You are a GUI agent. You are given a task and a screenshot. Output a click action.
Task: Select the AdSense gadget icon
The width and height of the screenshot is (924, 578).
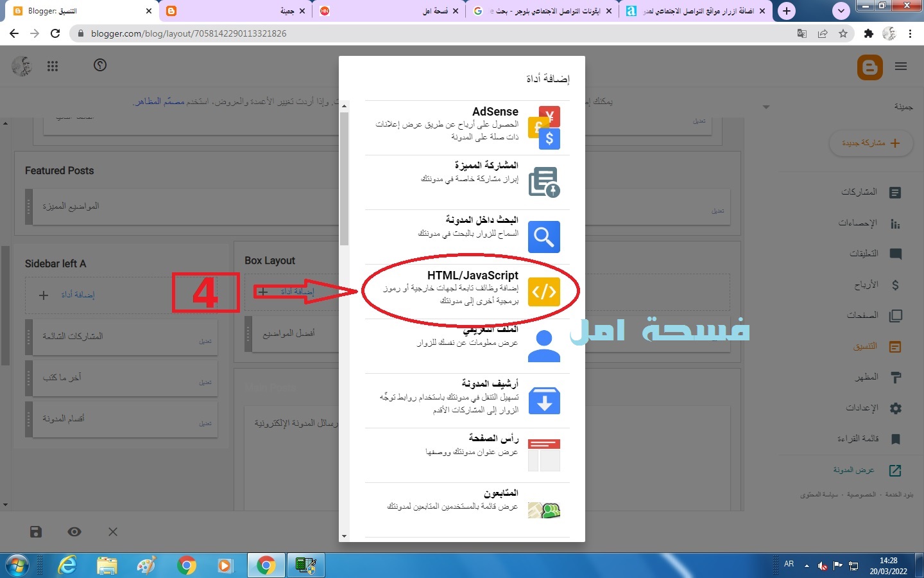544,128
